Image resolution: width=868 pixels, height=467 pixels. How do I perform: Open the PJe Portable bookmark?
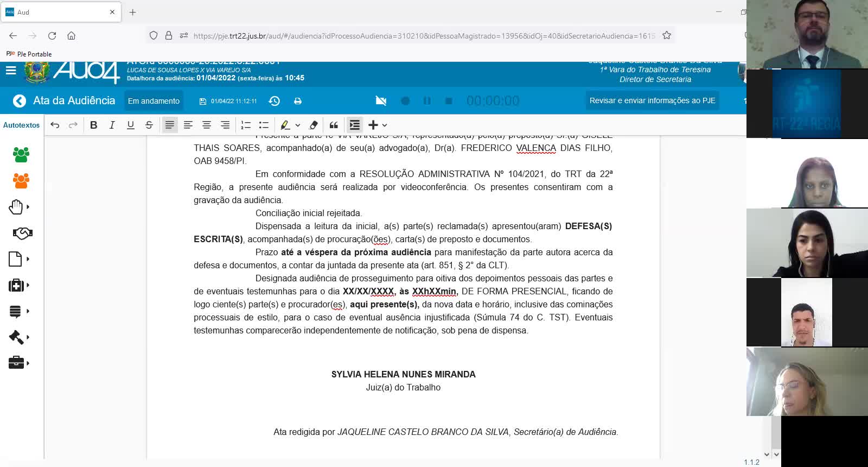pos(29,54)
